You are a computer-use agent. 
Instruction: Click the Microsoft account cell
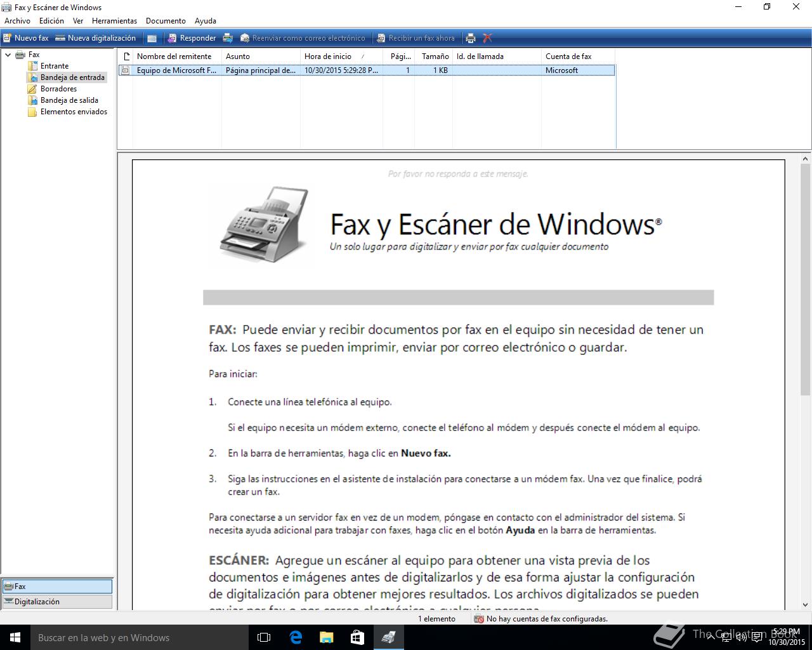pyautogui.click(x=561, y=70)
